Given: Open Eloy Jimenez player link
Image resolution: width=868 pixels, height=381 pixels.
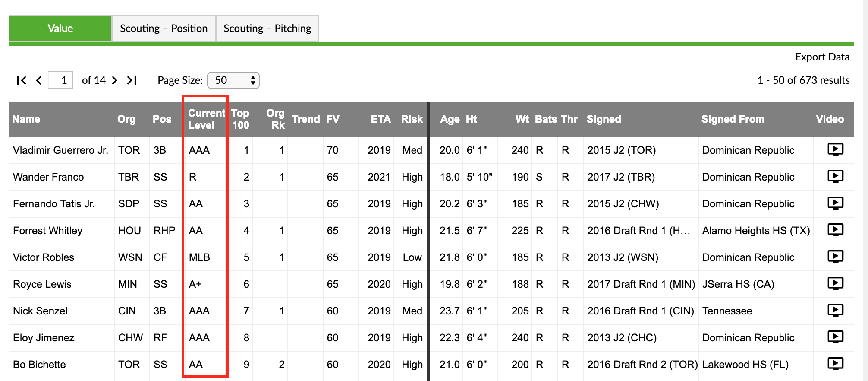Looking at the screenshot, I should coord(44,338).
